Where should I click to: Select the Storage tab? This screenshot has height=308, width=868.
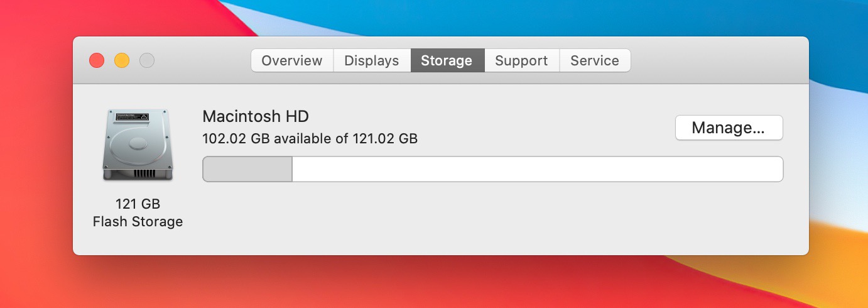447,60
